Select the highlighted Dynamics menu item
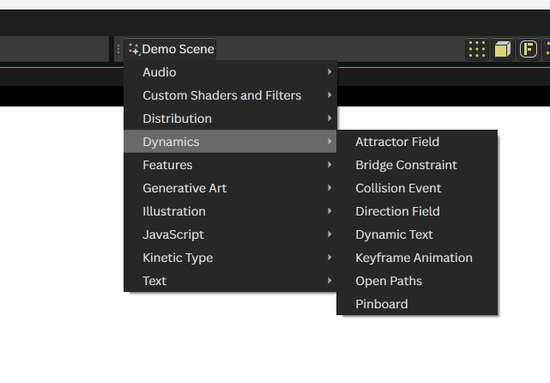The width and height of the screenshot is (550, 383). tap(230, 141)
